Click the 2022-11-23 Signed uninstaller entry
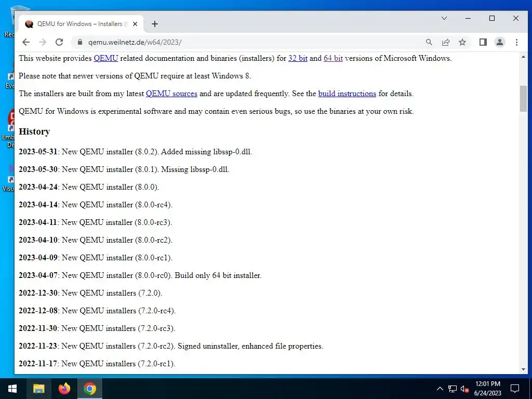The height and width of the screenshot is (399, 532). click(x=171, y=346)
